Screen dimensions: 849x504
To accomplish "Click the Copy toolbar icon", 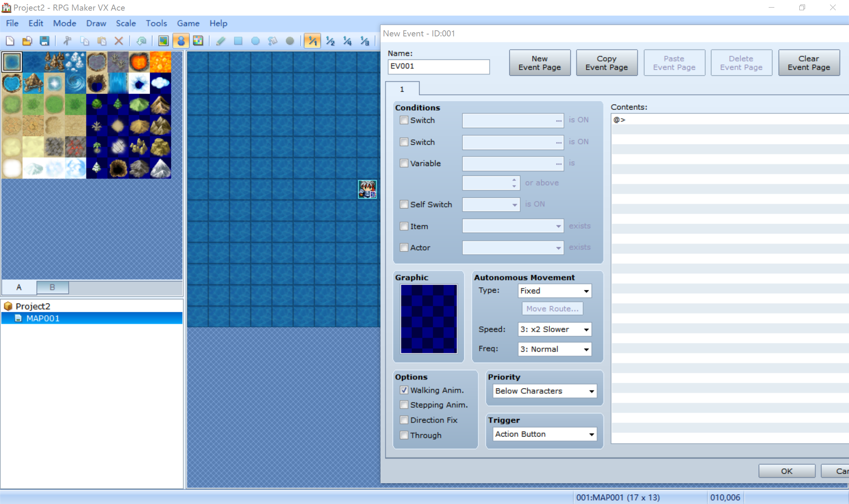I will tap(85, 41).
